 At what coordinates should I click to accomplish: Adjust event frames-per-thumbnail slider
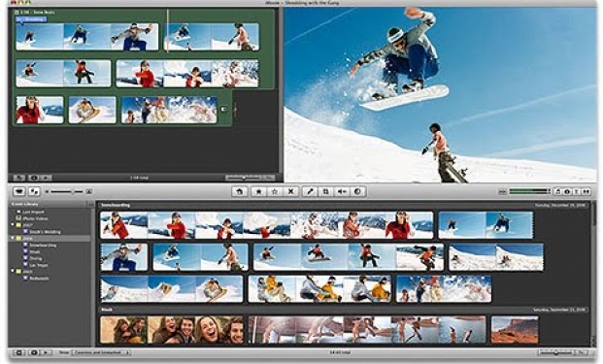click(x=556, y=352)
